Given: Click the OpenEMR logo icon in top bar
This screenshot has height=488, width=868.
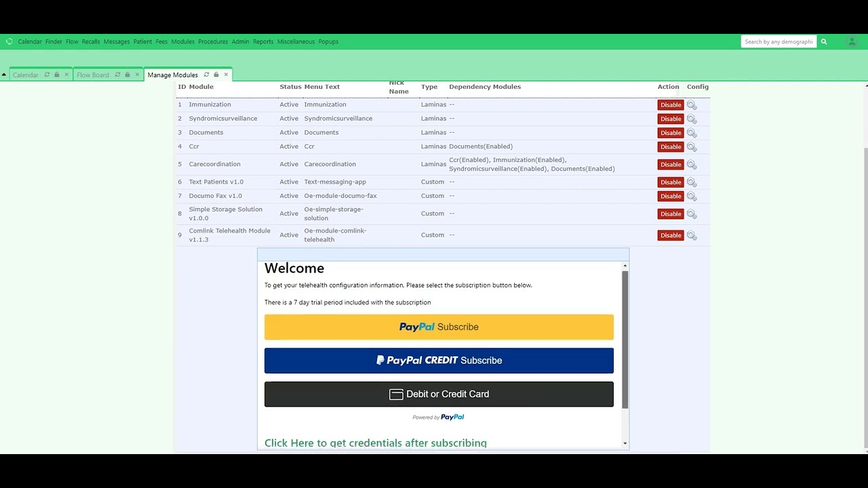Looking at the screenshot, I should coord(9,41).
